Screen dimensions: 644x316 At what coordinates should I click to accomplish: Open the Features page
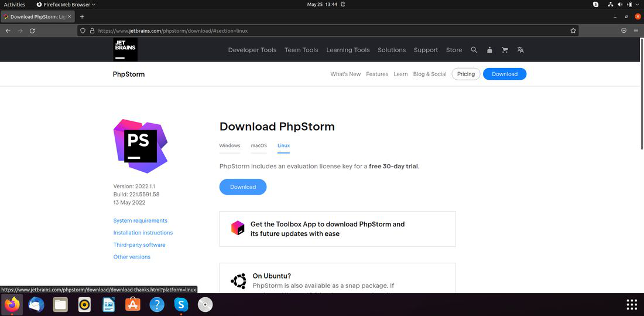click(x=377, y=74)
